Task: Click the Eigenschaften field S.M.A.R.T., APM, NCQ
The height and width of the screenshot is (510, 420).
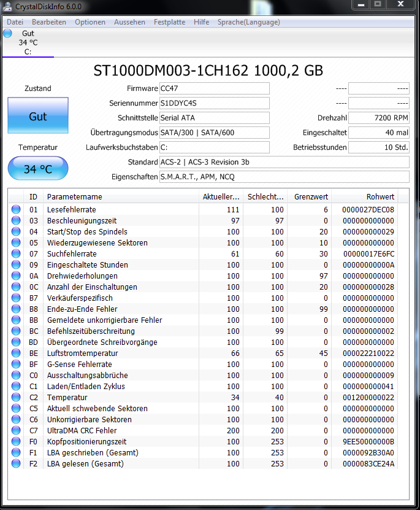Action: [x=284, y=177]
